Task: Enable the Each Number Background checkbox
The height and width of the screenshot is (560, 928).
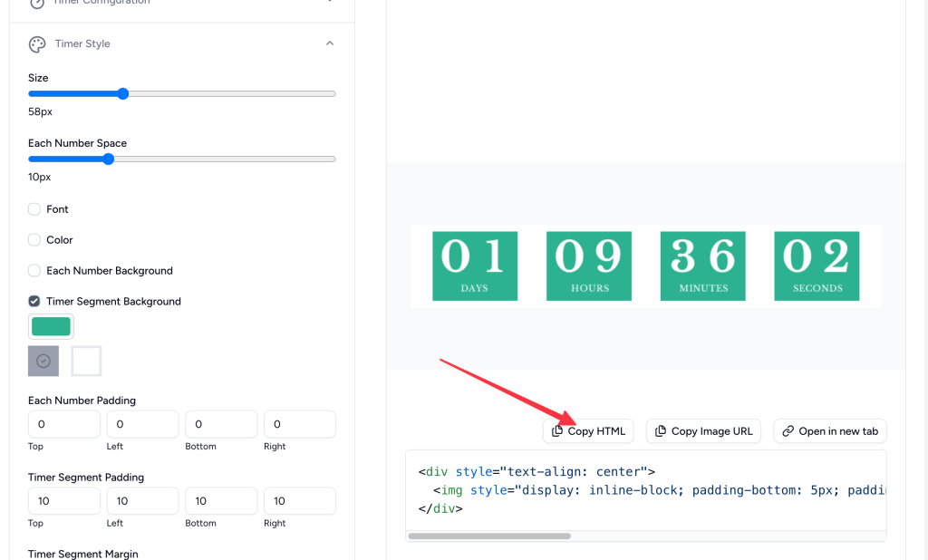Action: (34, 270)
